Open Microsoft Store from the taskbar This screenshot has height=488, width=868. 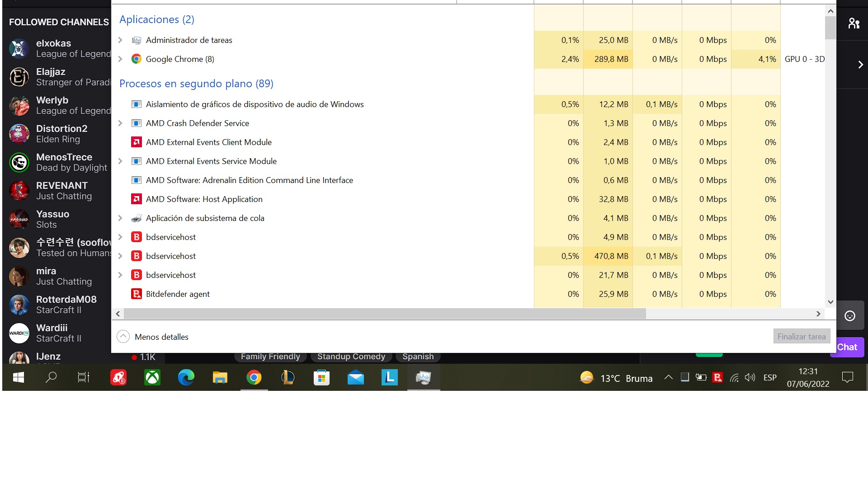click(x=321, y=378)
